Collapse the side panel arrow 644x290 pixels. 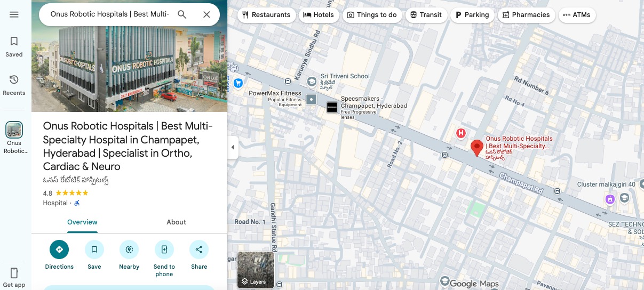click(x=233, y=147)
